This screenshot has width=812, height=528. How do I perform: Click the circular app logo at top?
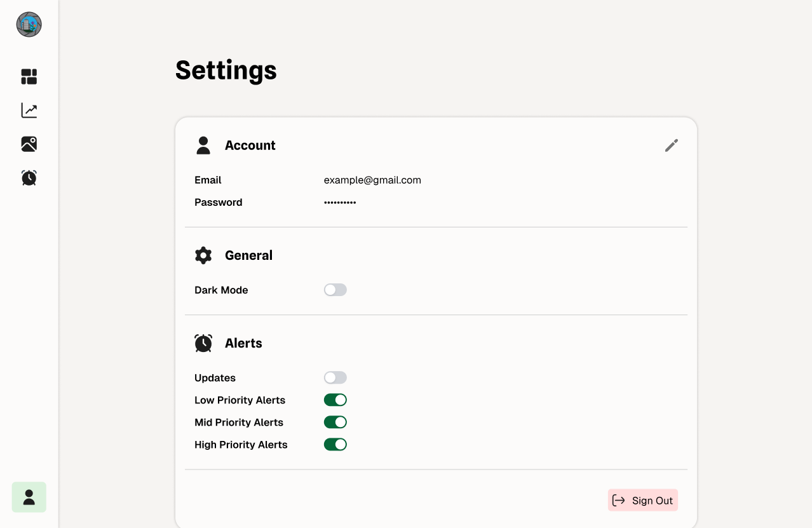[29, 24]
